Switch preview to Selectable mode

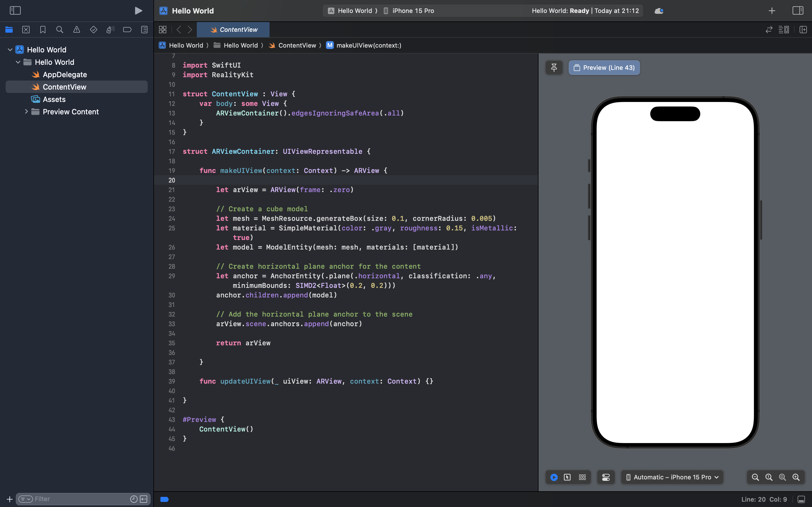point(567,477)
